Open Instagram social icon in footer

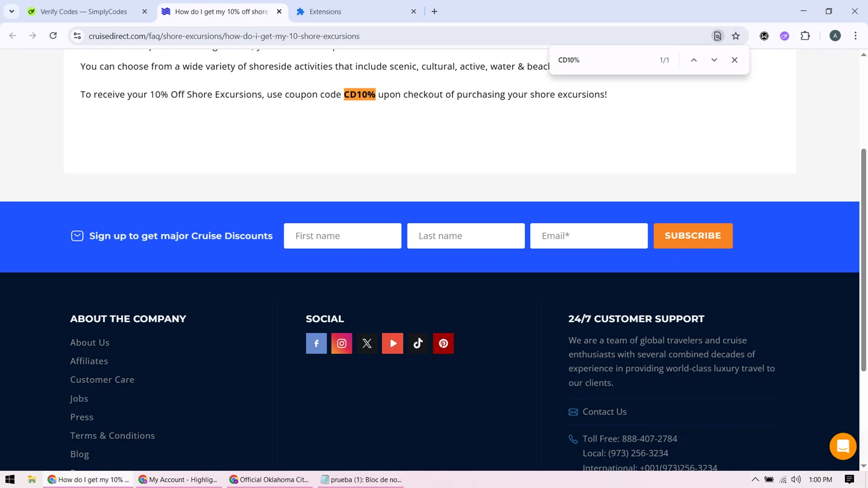click(341, 343)
